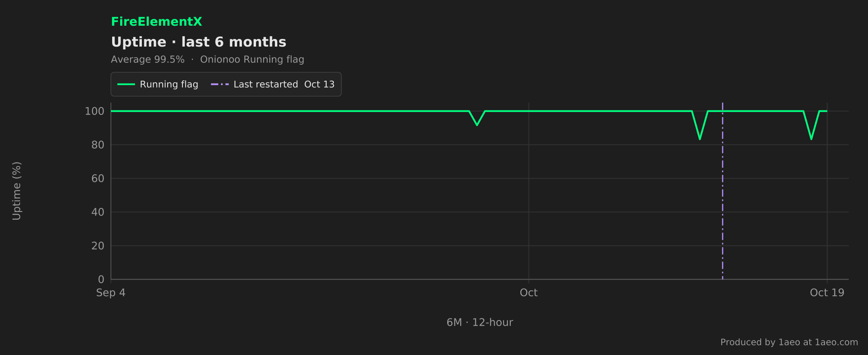
Task: Click the 20 y-axis tick label
Action: coord(98,246)
